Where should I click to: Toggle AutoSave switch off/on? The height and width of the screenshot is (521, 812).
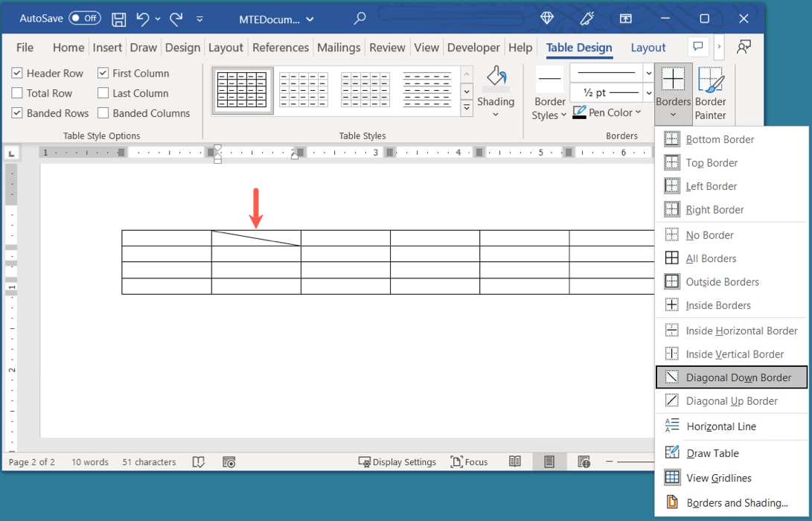(85, 19)
